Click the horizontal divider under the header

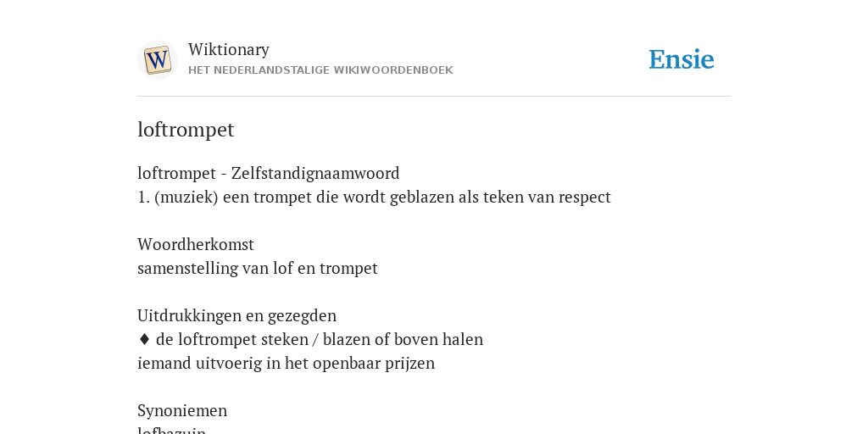click(434, 97)
